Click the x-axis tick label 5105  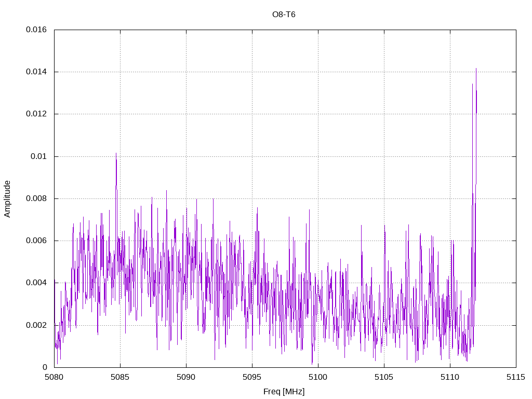[384, 377]
